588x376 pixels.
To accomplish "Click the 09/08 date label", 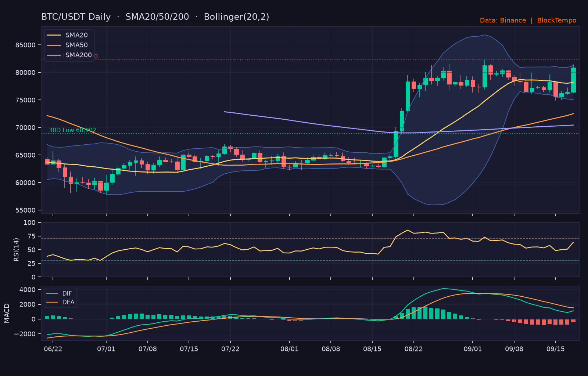I will coord(514,349).
